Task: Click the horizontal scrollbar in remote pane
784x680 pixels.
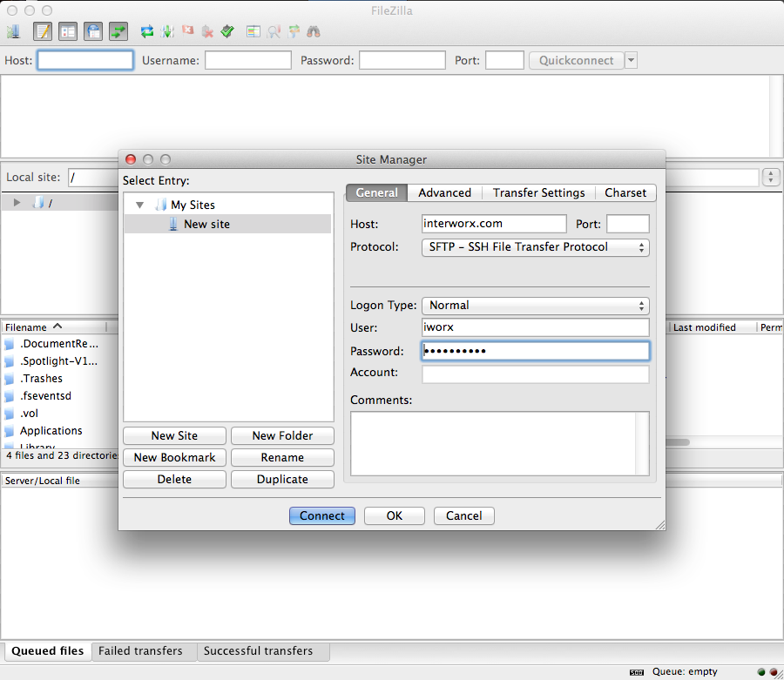Action: point(678,442)
